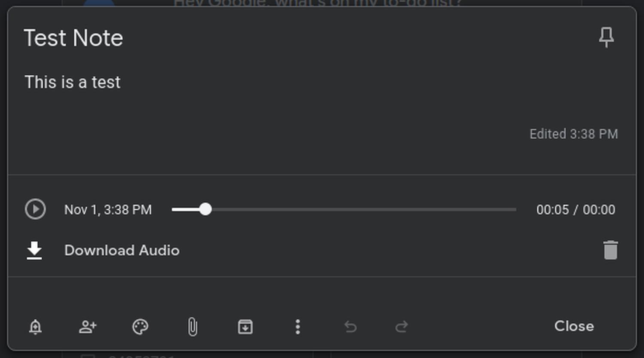Pin the Test Note
Viewport: 644px width, 358px height.
(x=606, y=37)
